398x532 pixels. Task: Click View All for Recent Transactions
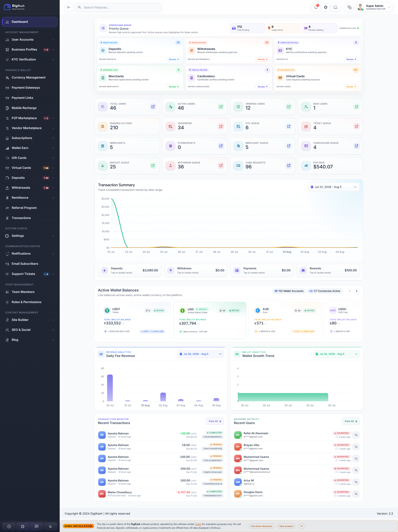pos(215,421)
